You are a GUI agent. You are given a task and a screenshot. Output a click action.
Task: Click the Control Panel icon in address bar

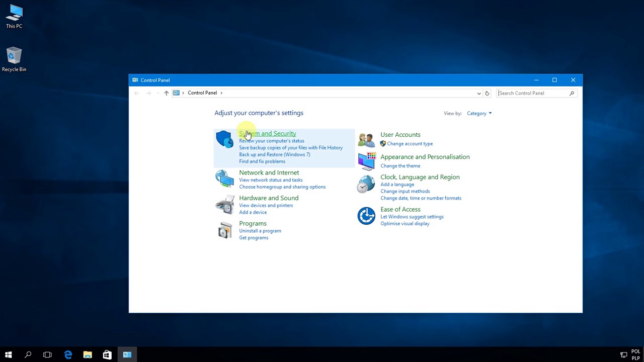pos(176,93)
